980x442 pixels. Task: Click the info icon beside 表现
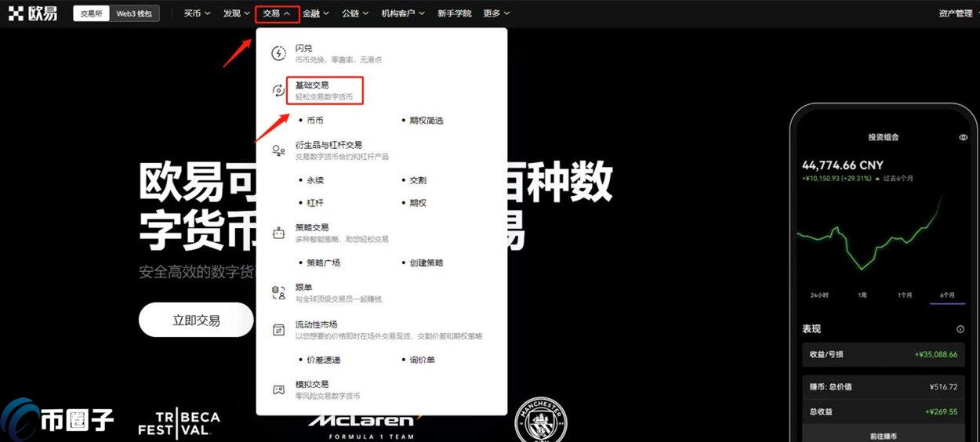(960, 329)
